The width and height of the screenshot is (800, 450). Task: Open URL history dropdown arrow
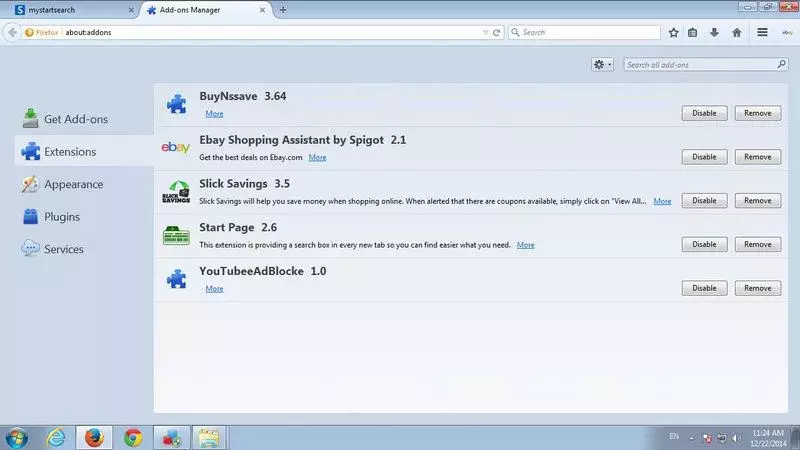[x=485, y=32]
